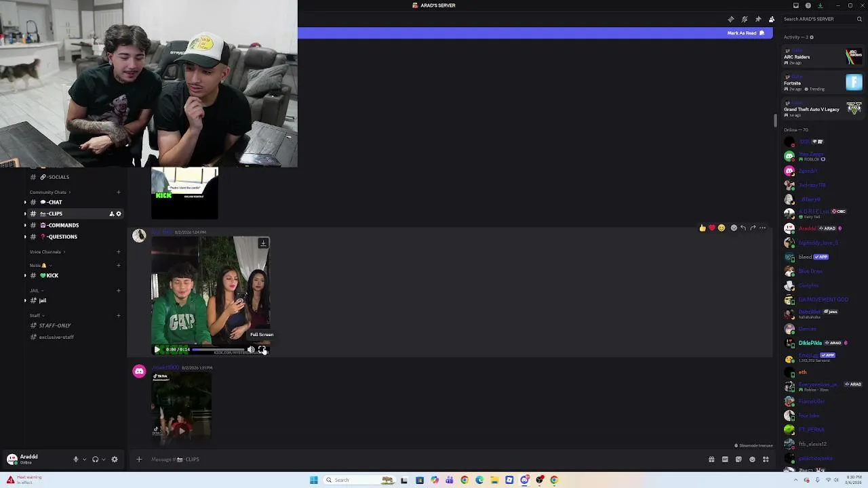Click the plus attach button in message bar
Viewport: 868px width, 488px height.
[139, 459]
